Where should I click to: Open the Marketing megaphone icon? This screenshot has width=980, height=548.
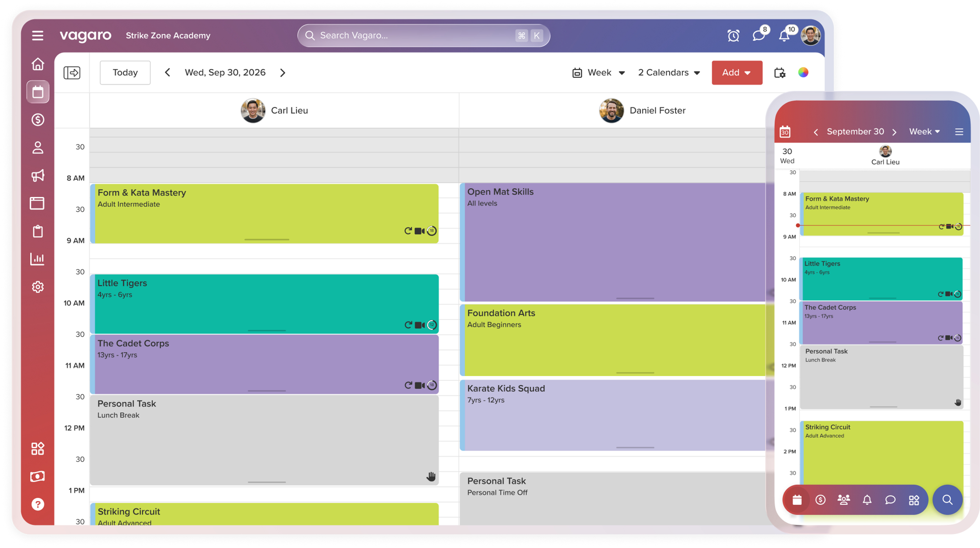click(x=38, y=175)
